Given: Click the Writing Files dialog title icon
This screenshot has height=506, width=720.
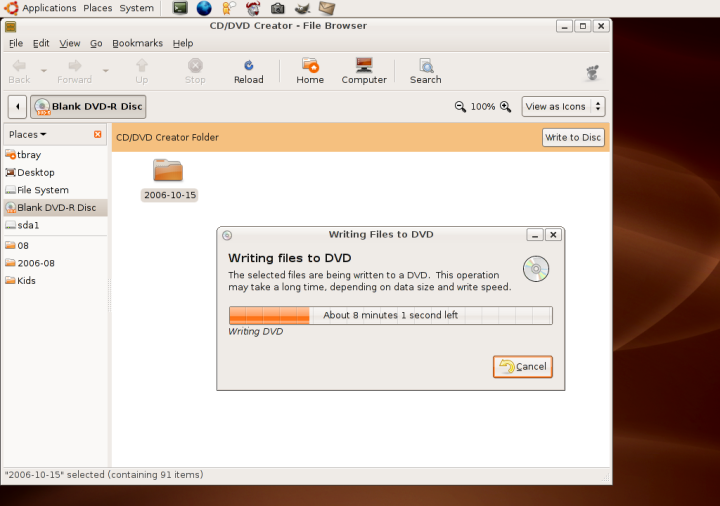Looking at the screenshot, I should (227, 235).
